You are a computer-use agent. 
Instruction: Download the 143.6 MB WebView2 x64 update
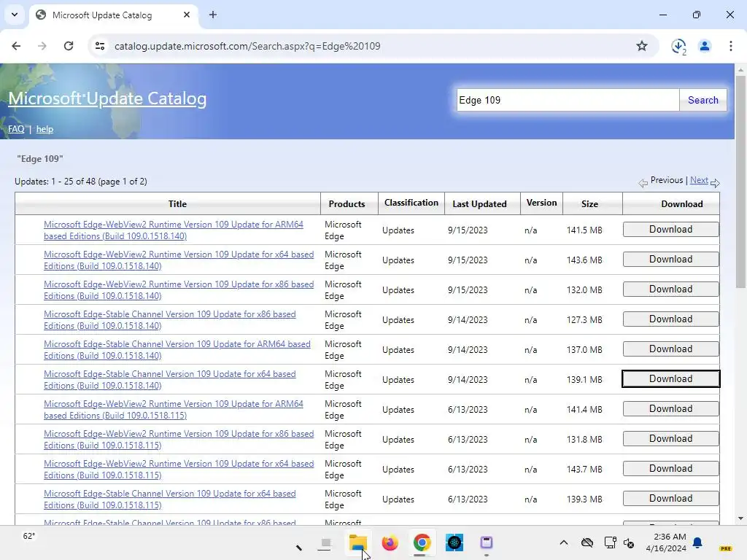pyautogui.click(x=671, y=260)
